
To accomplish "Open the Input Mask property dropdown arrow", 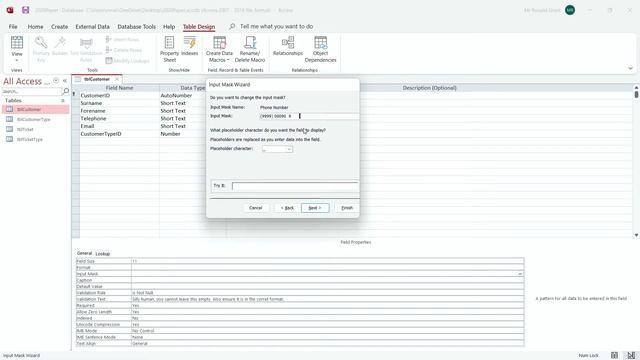I will (x=520, y=274).
